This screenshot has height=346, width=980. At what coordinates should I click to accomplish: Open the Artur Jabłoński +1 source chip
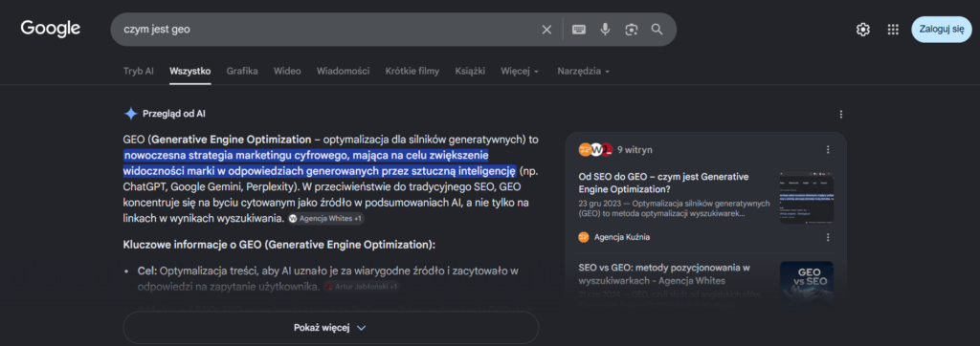[x=361, y=288]
